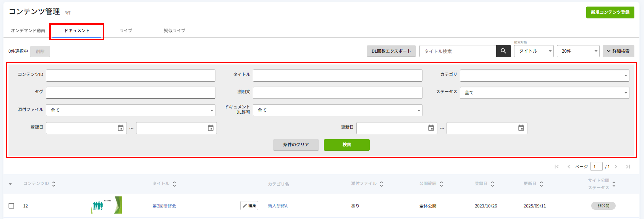Image resolution: width=644 pixels, height=219 pixels.
Task: Open the 検索対象 タイトル dropdown
Action: [x=534, y=51]
